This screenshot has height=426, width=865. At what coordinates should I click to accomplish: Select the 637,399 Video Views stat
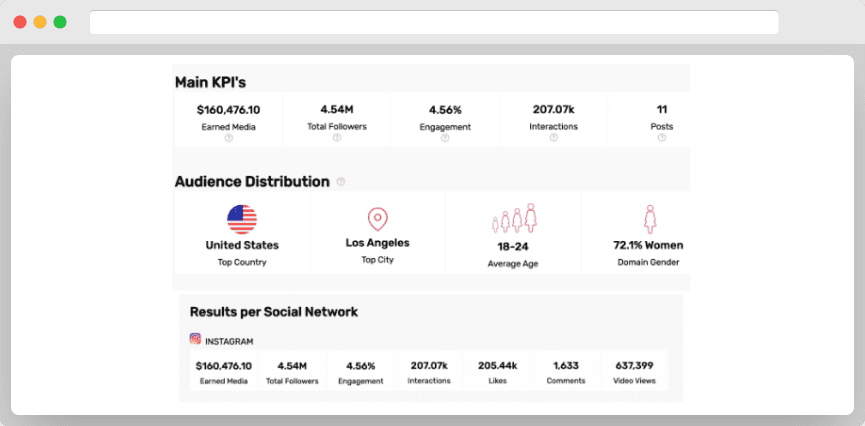[634, 366]
